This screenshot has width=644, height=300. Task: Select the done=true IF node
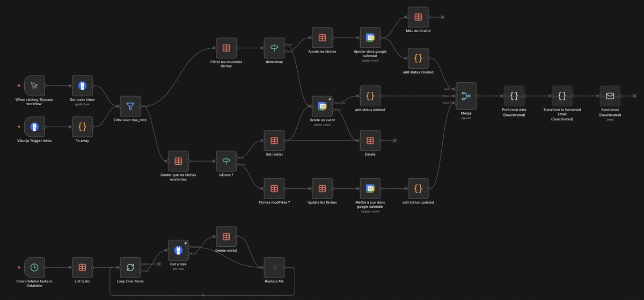click(274, 48)
